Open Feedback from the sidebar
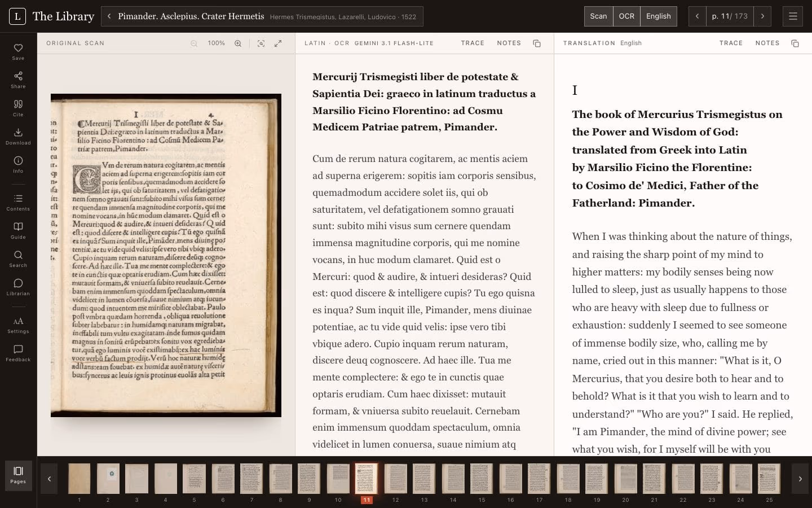The height and width of the screenshot is (508, 812). [18, 353]
